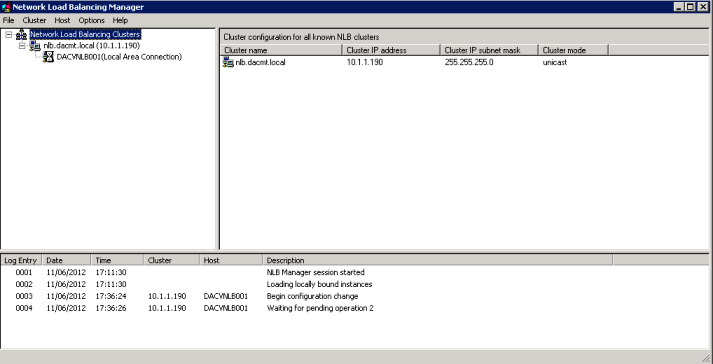713x364 pixels.
Task: Click the 255.255.255.0 subnet mask cell
Action: [x=469, y=62]
